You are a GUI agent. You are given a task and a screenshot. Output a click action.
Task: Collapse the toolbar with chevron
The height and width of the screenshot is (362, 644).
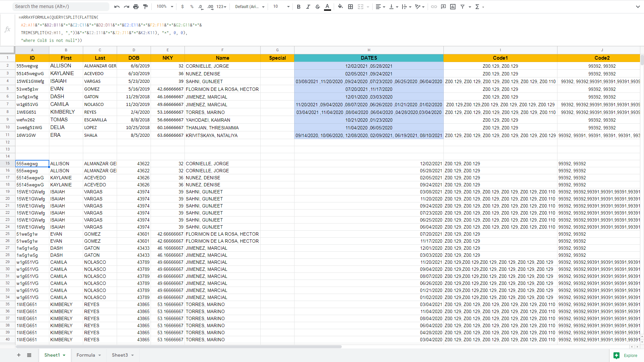[x=638, y=7]
